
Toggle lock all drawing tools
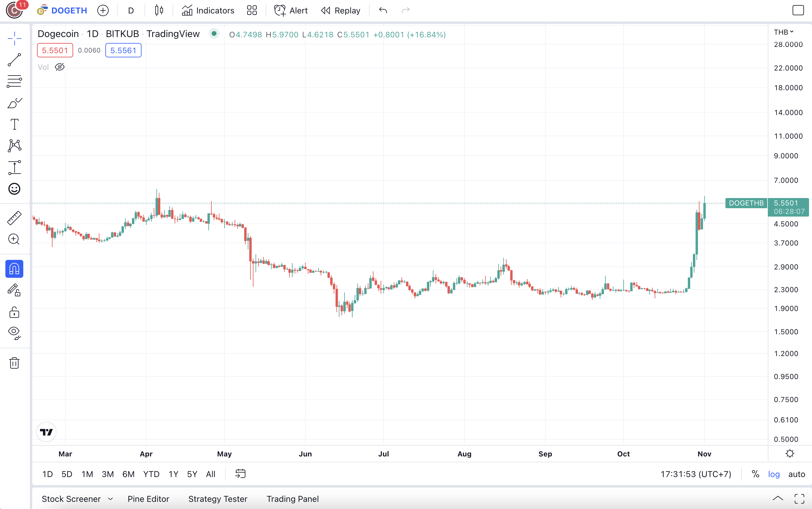tap(14, 312)
